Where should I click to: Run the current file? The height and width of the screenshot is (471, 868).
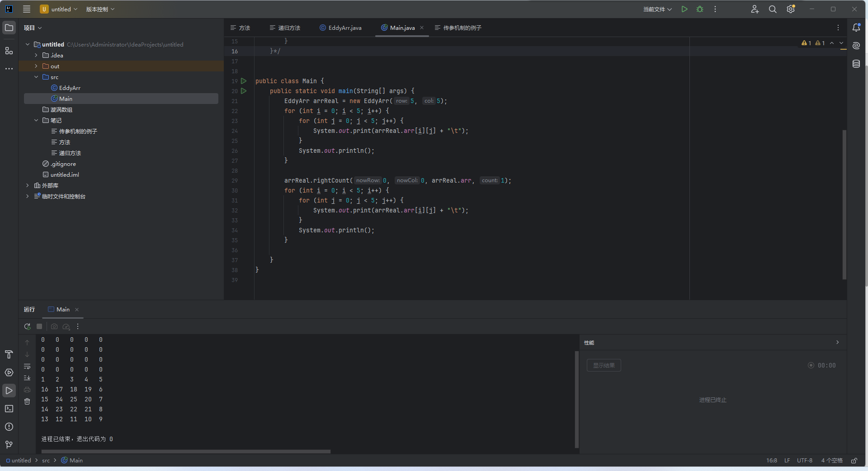[x=684, y=9]
